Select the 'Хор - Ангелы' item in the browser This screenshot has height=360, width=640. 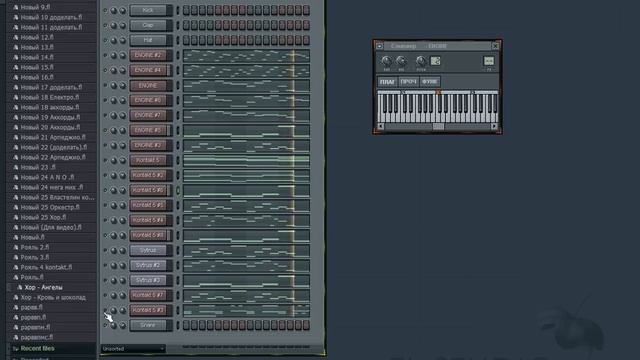tap(44, 287)
